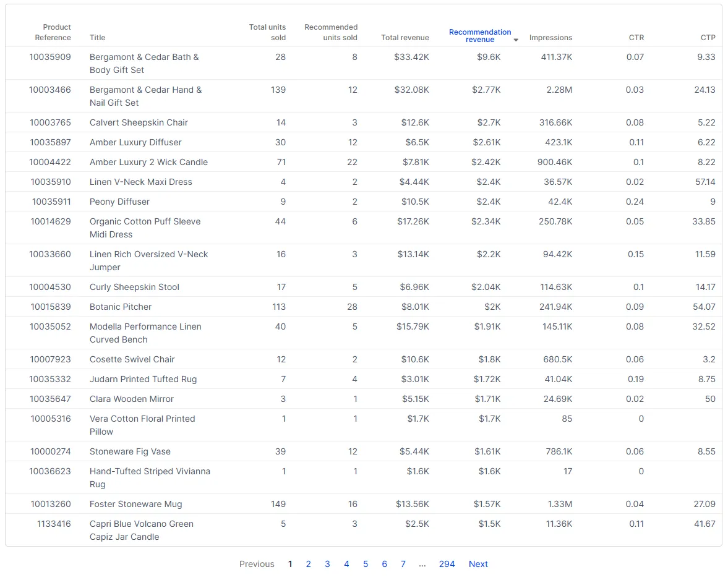Select Hand-Tufted Striped Vivianna Rug
The image size is (728, 580).
[150, 477]
